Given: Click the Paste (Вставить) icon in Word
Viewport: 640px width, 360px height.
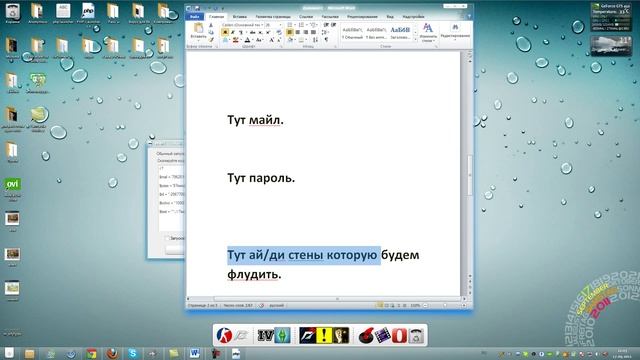Looking at the screenshot, I should tap(198, 29).
